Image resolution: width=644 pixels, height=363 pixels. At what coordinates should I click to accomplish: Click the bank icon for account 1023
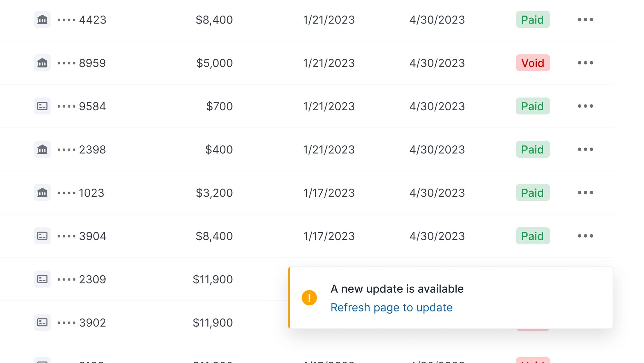(42, 192)
